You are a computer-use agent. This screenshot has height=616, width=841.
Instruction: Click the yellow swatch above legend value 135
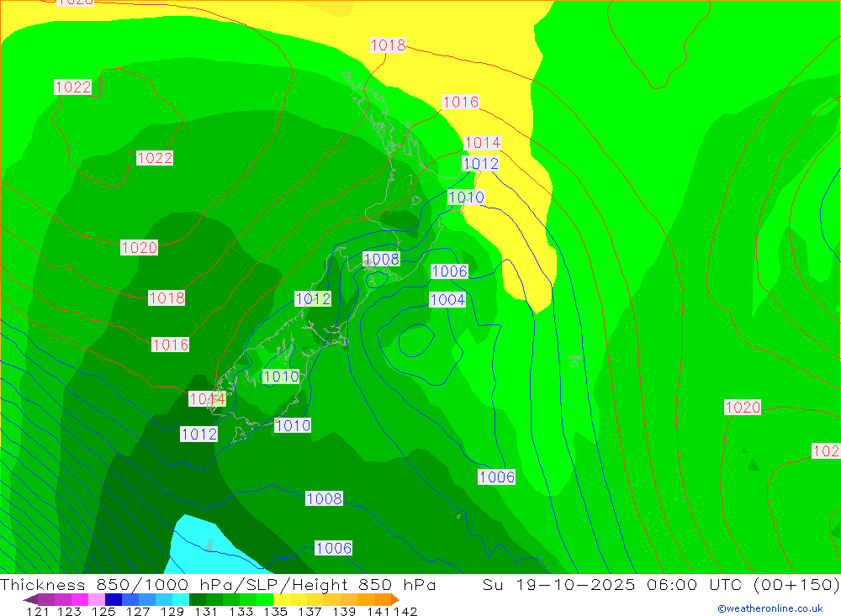tap(282, 599)
